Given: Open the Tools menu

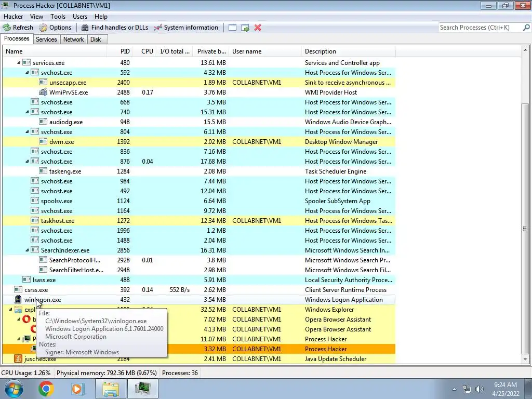Looking at the screenshot, I should (58, 16).
